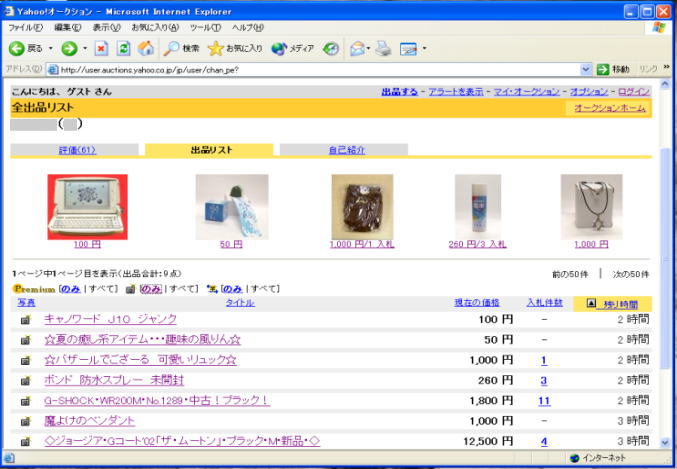Expand the toolbar overflow chevron
The image size is (677, 469).
click(x=666, y=67)
